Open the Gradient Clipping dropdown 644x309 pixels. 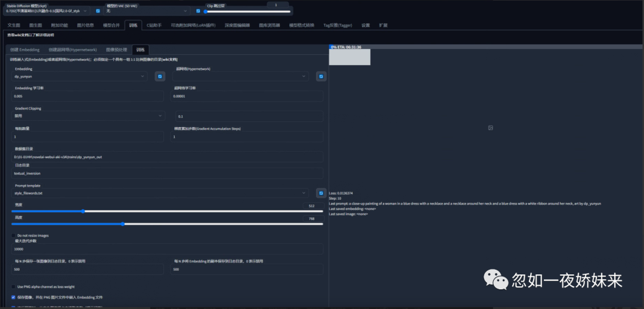click(x=88, y=116)
